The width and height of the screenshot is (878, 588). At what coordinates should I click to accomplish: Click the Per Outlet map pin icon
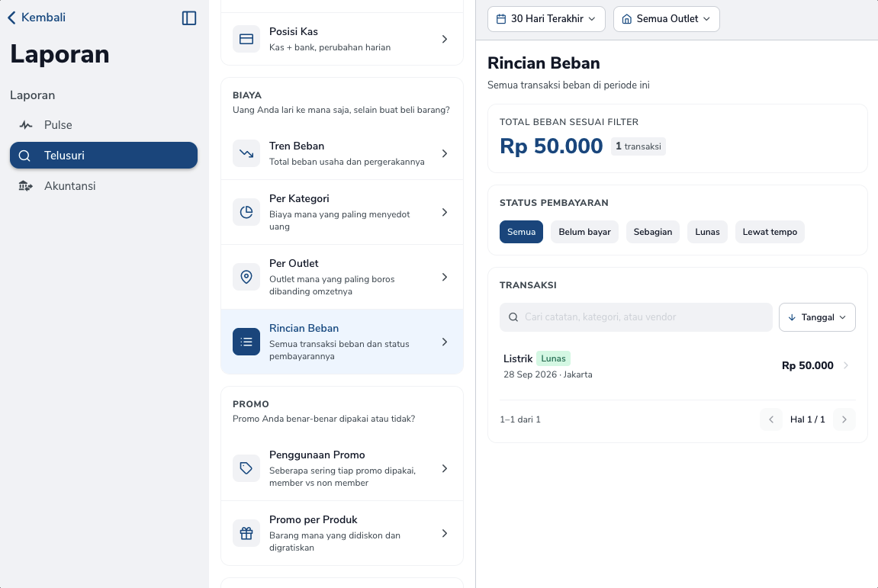[246, 277]
